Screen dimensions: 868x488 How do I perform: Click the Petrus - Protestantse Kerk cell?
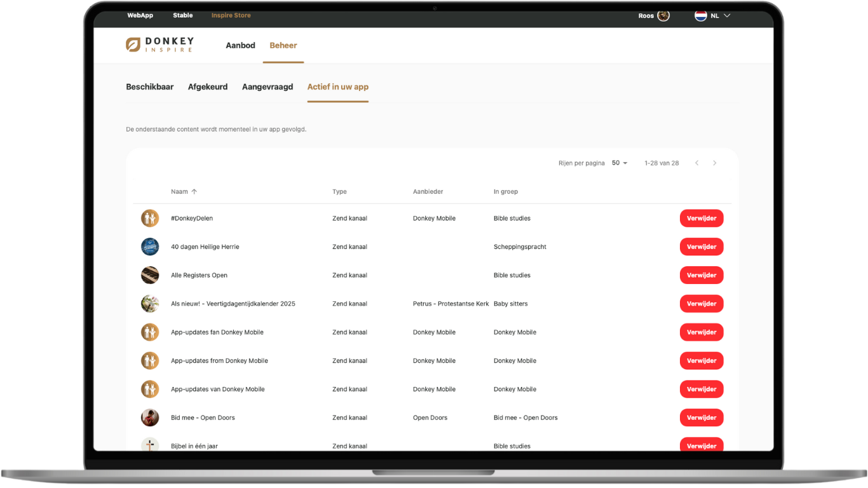[451, 304]
